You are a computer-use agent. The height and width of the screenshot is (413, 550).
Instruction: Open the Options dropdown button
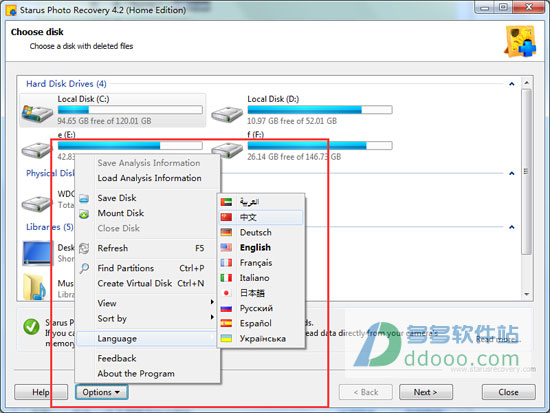pyautogui.click(x=101, y=392)
